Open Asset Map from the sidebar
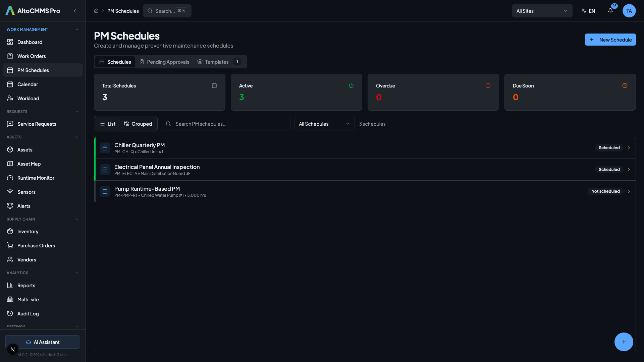644x362 pixels. click(x=29, y=164)
